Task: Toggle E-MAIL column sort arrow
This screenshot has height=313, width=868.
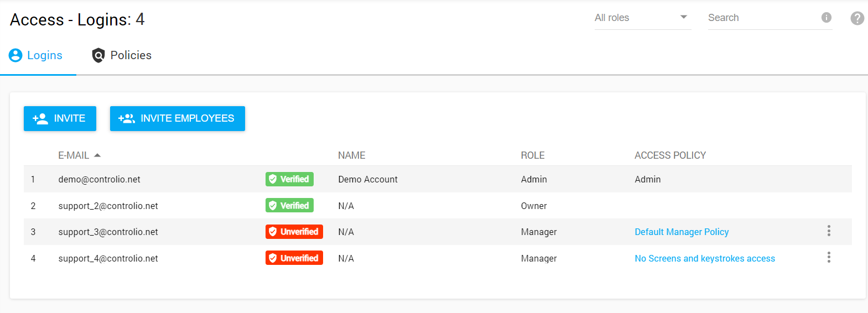Action: 97,155
